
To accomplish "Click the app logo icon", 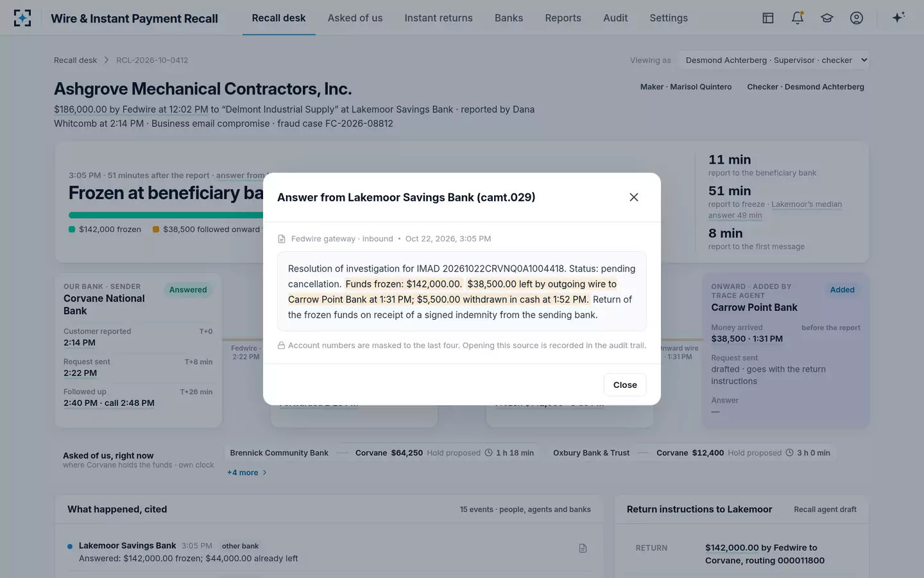I will 22,18.
